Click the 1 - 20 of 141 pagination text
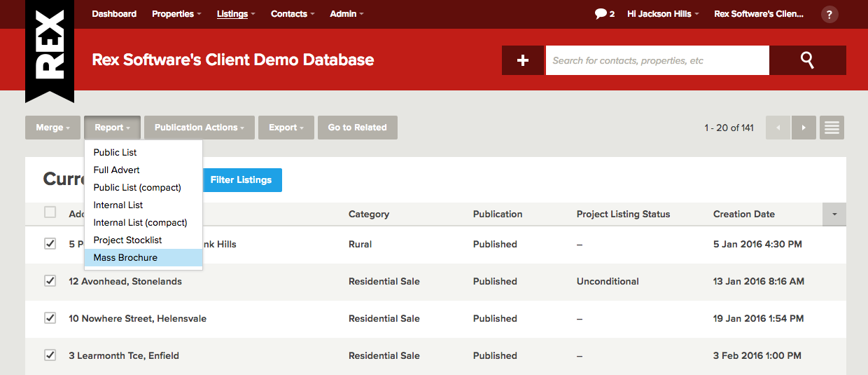This screenshot has width=868, height=375. 729,128
